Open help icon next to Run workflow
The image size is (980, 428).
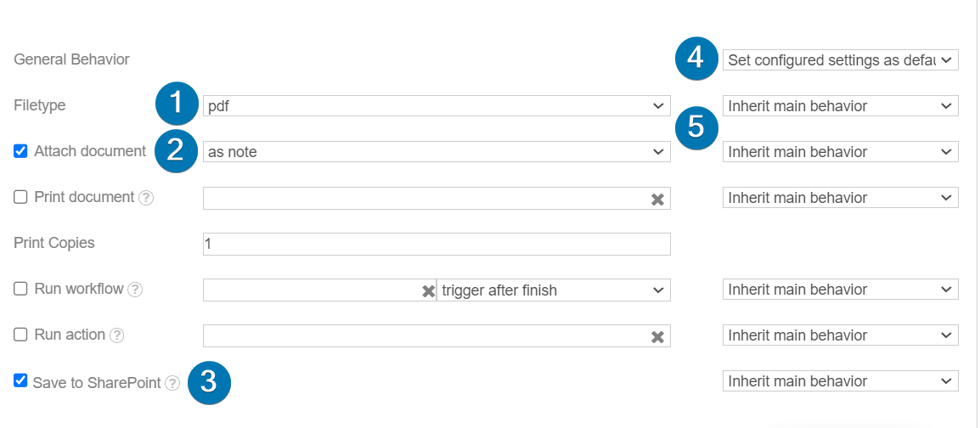tap(135, 290)
